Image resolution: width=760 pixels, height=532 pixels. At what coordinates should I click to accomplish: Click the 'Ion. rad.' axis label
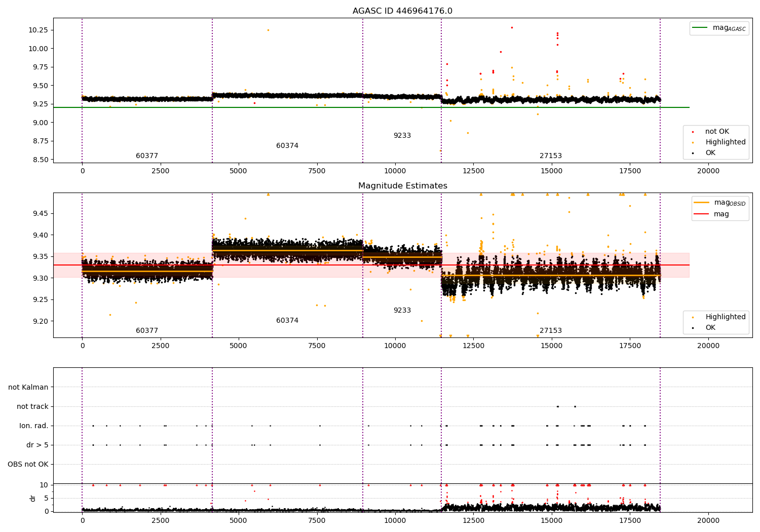pyautogui.click(x=34, y=426)
